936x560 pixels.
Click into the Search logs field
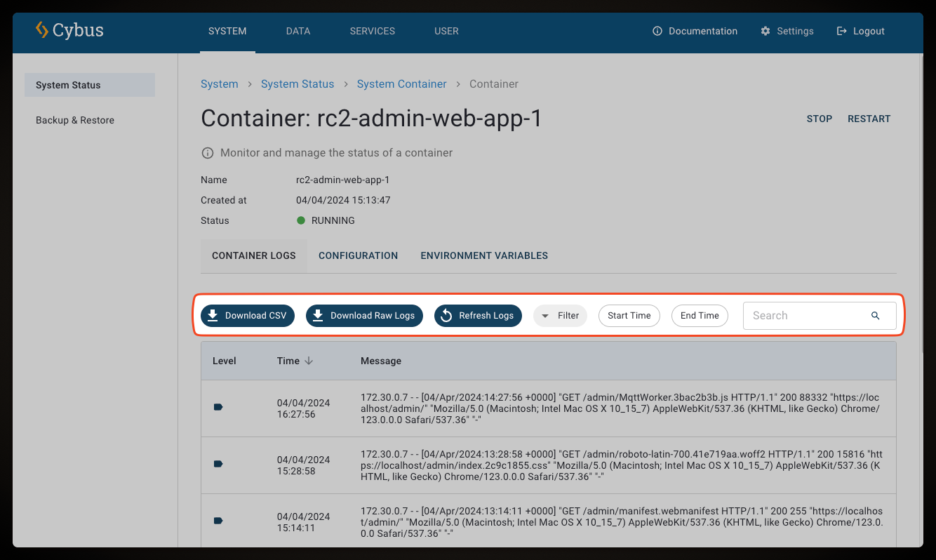[x=807, y=316]
